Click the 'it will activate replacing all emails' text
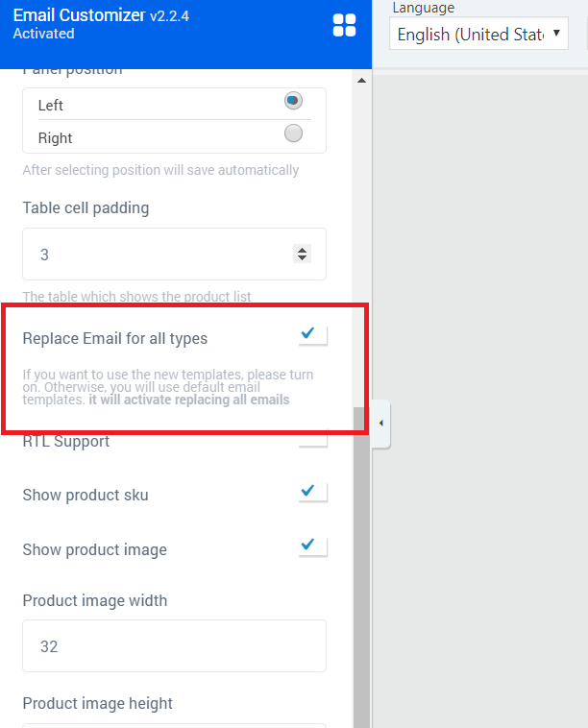Viewport: 588px width, 728px height. coord(189,400)
